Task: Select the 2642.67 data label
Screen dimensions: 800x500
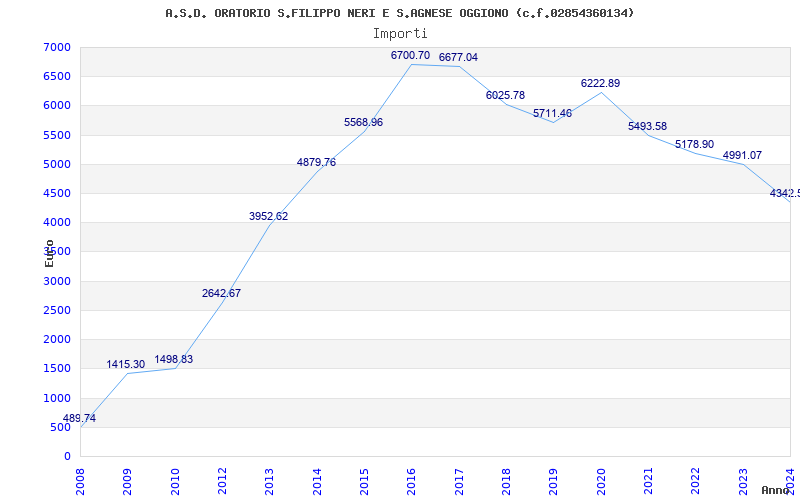Action: click(221, 293)
